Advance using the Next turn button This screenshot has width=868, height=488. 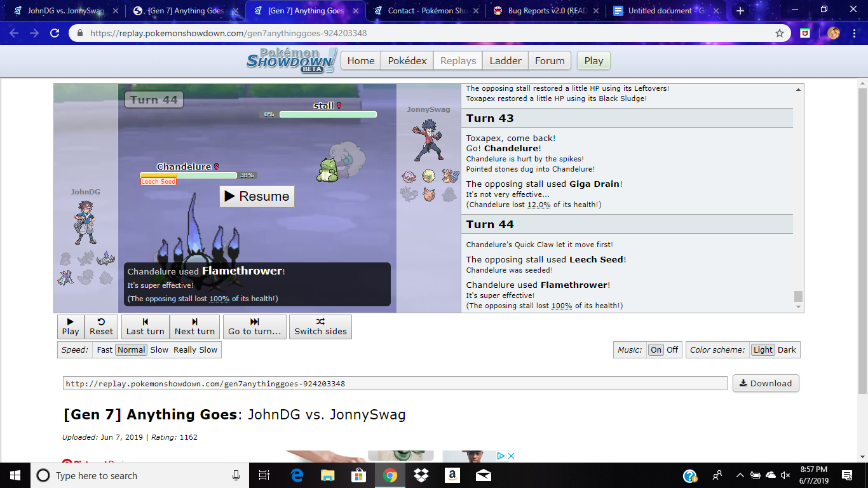click(x=194, y=327)
